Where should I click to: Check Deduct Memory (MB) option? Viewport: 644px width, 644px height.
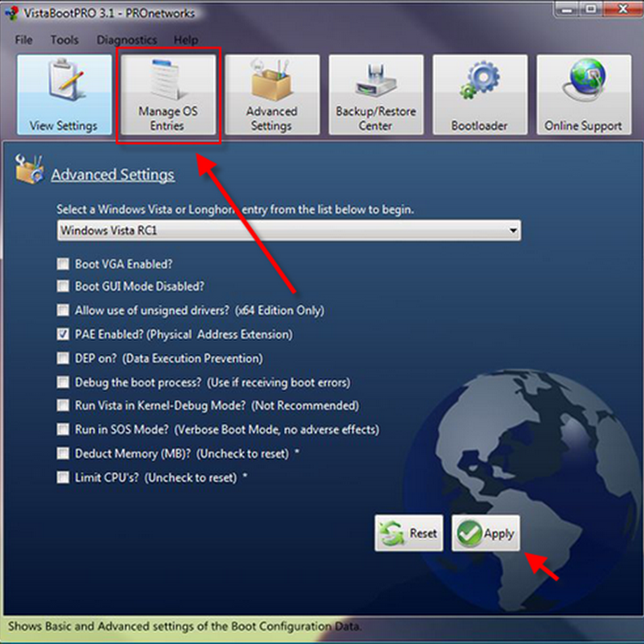(x=63, y=453)
